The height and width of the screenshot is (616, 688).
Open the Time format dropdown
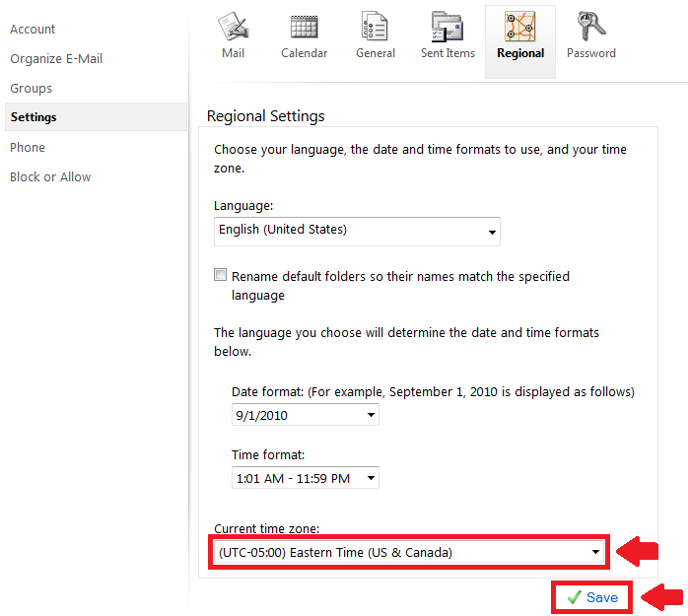pyautogui.click(x=306, y=478)
